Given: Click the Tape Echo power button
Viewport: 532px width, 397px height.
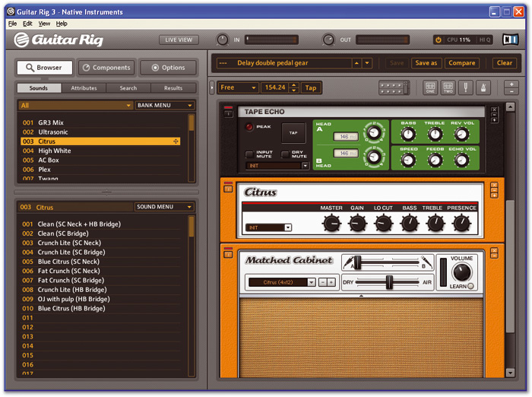Looking at the screenshot, I should pyautogui.click(x=228, y=113).
